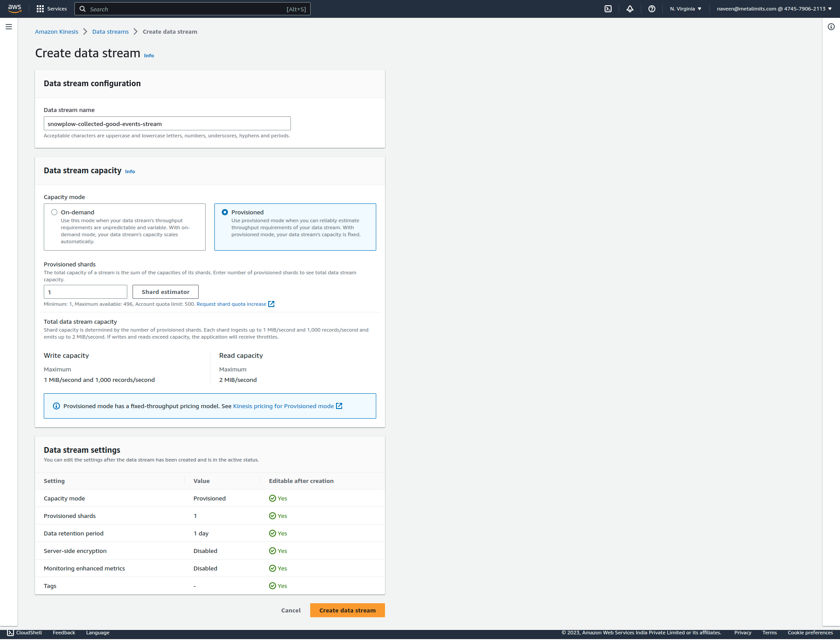840x640 pixels.
Task: Click the AWS logo home icon
Action: point(14,9)
